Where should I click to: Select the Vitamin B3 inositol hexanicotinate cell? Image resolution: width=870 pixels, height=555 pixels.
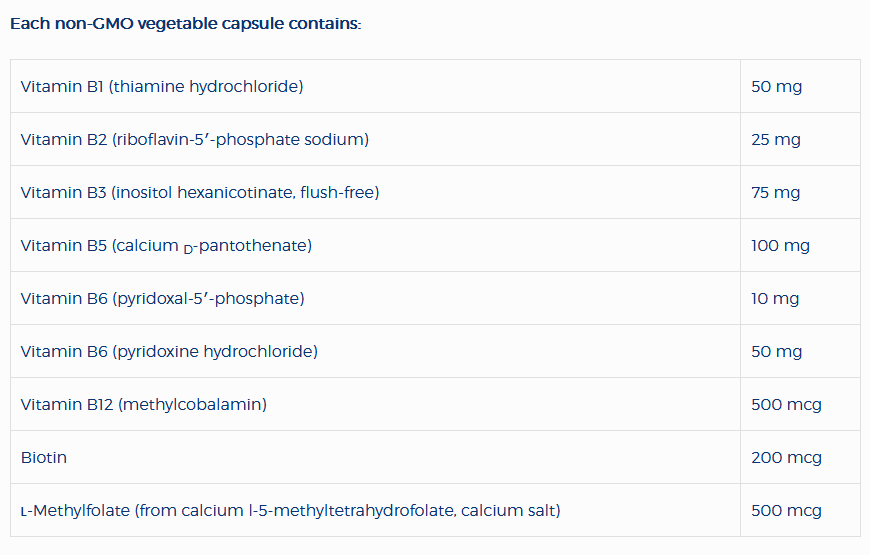(x=200, y=193)
